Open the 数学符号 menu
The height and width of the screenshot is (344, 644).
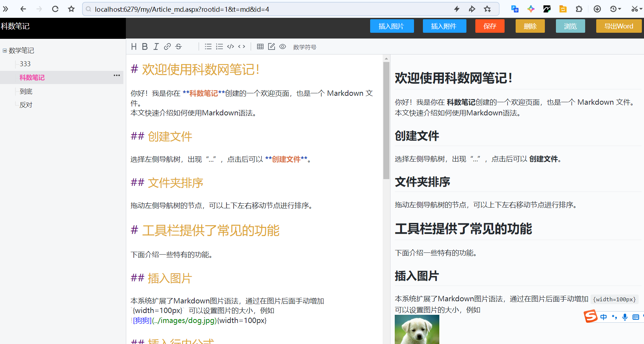[x=305, y=47]
